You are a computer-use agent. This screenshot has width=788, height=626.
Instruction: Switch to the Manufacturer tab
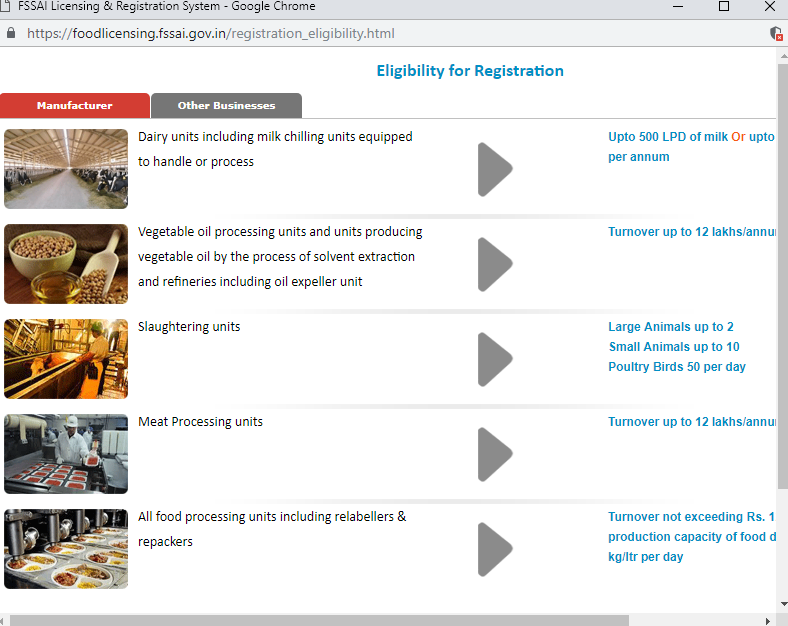75,106
